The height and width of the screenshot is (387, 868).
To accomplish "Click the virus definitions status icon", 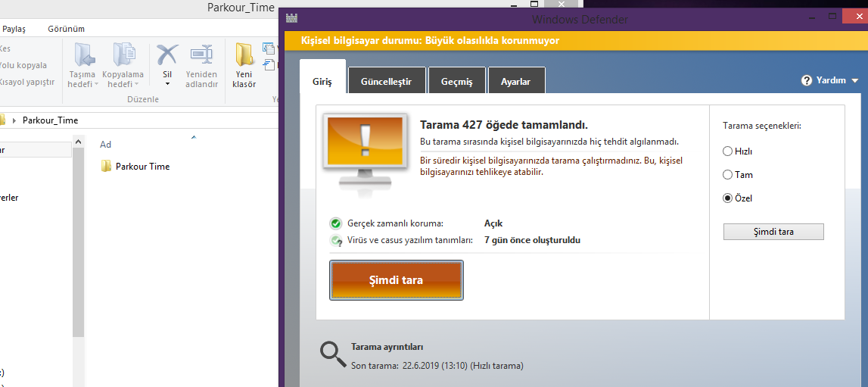I will point(335,240).
